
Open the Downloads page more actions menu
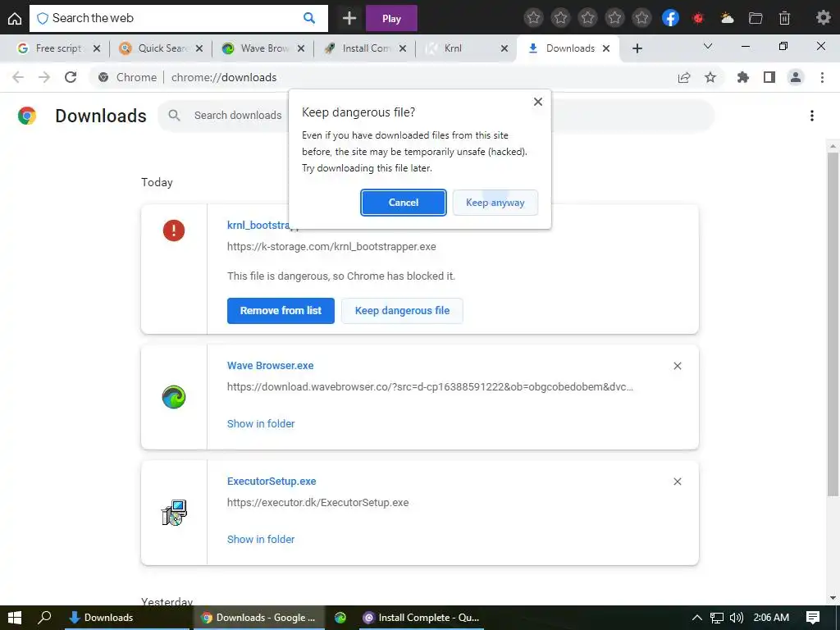[x=812, y=116]
